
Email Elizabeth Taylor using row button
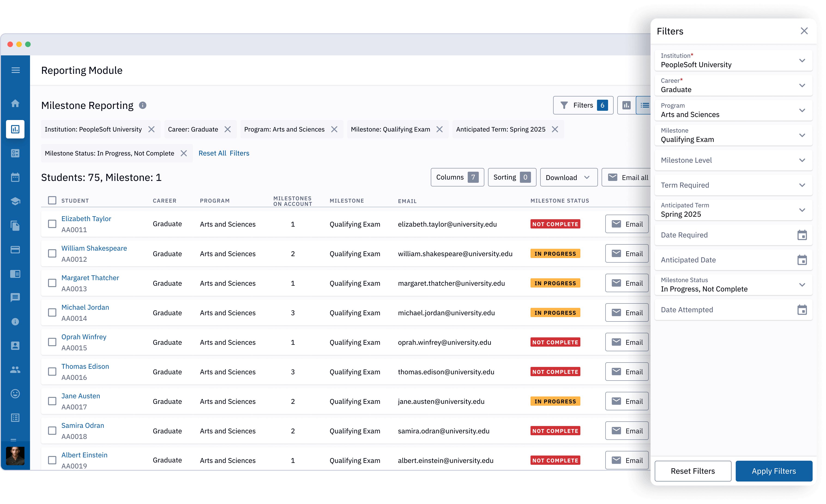tap(627, 224)
